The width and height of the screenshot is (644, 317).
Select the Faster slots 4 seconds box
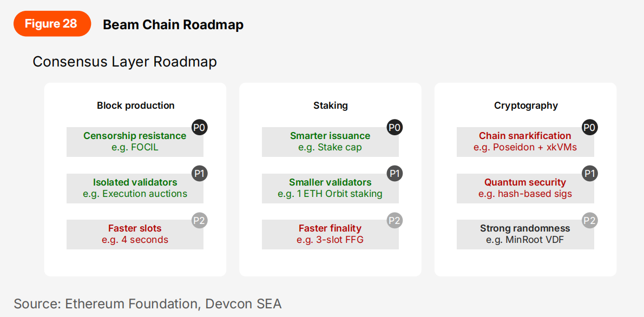tap(135, 234)
